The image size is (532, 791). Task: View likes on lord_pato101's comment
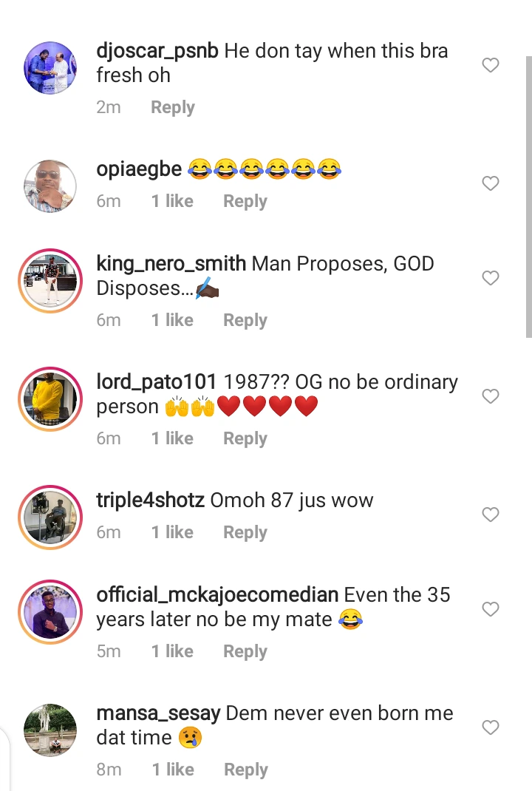point(172,438)
